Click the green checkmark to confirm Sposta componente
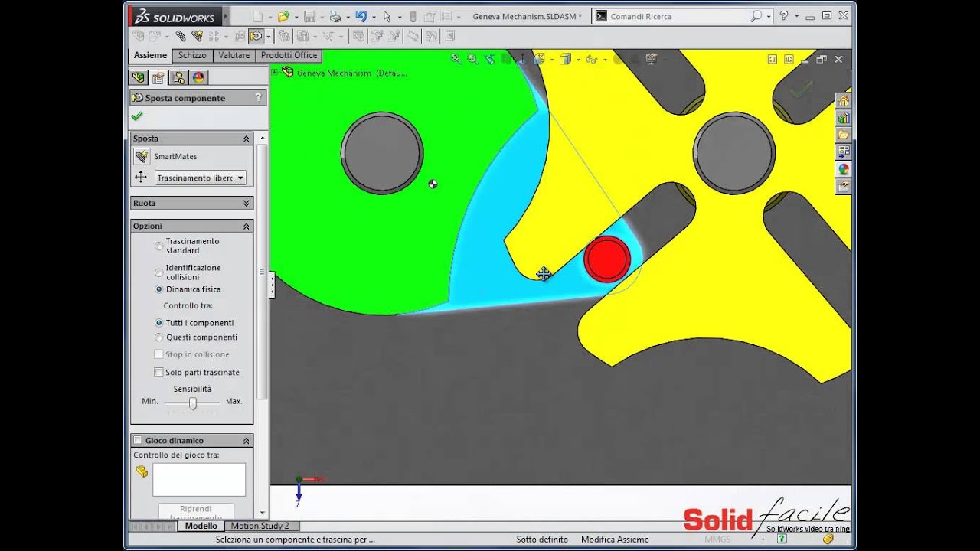Image resolution: width=980 pixels, height=551 pixels. point(137,116)
